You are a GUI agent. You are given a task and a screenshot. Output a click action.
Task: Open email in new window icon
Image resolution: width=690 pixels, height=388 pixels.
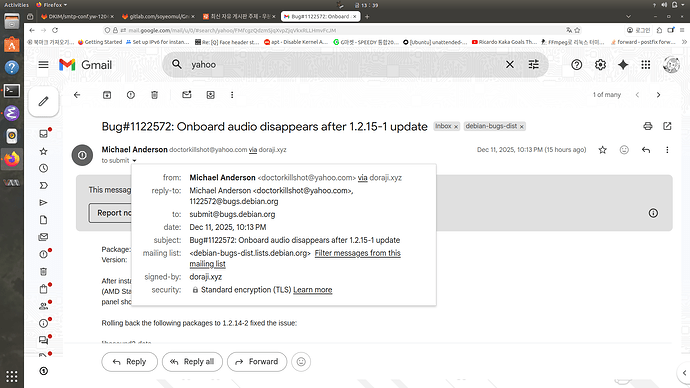click(667, 126)
